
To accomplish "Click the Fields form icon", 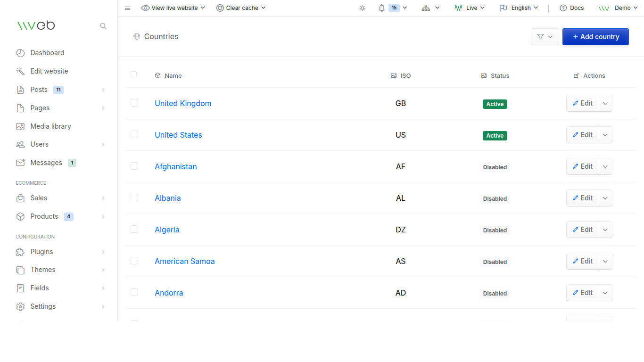I will 20,288.
